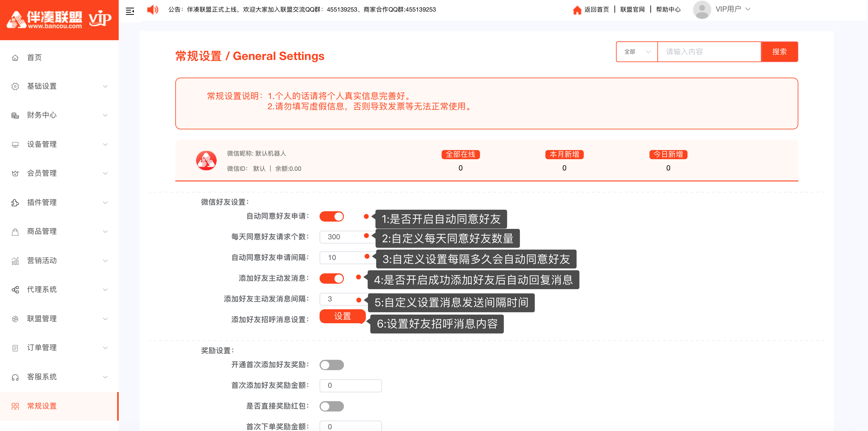Screen dimensions: 868x431
Task: Open 营销活动 menu item
Action: coord(59,261)
